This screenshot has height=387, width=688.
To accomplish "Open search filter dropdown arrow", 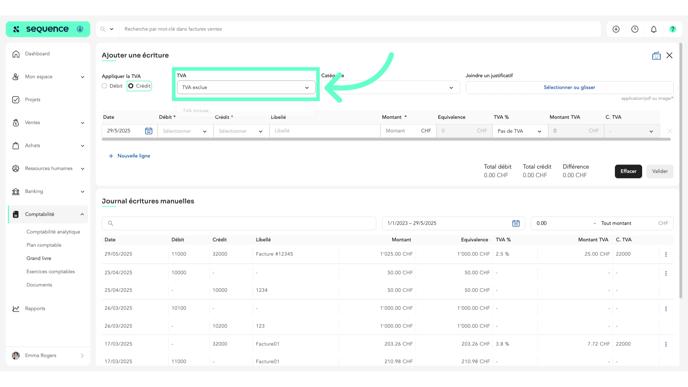I will point(111,29).
